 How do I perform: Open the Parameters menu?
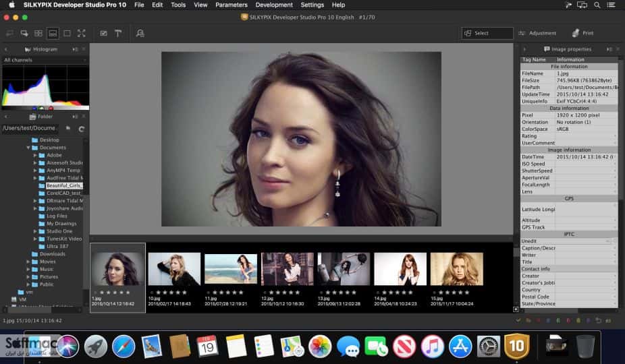[x=232, y=5]
